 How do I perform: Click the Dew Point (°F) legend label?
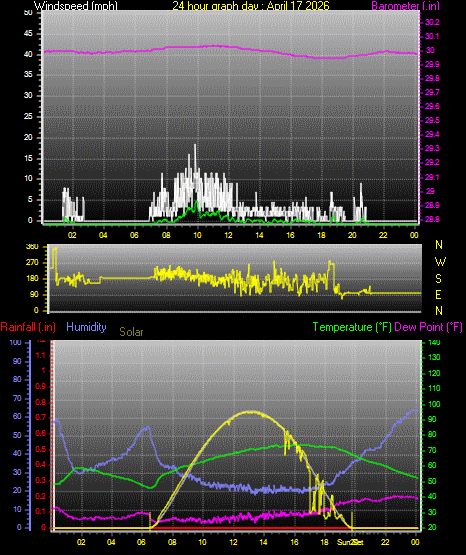point(428,327)
